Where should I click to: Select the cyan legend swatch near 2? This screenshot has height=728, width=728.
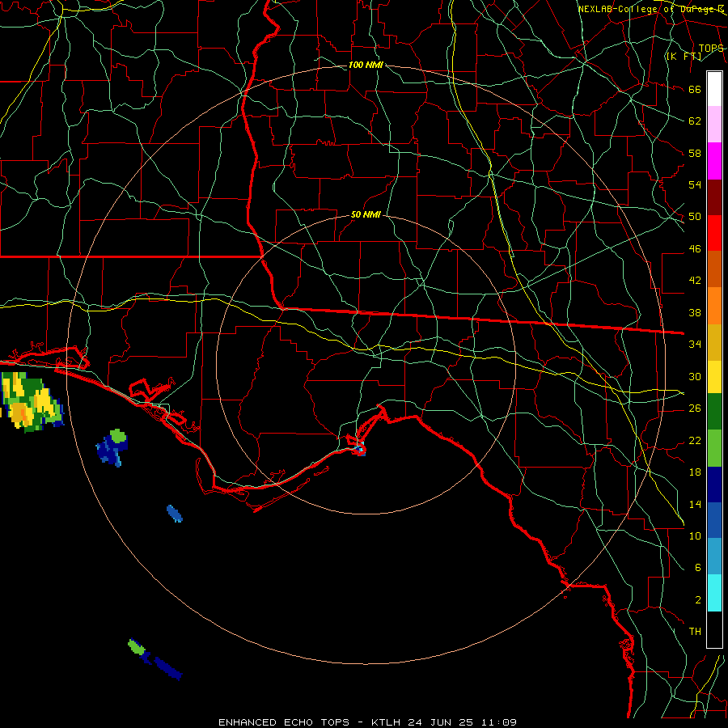[714, 593]
